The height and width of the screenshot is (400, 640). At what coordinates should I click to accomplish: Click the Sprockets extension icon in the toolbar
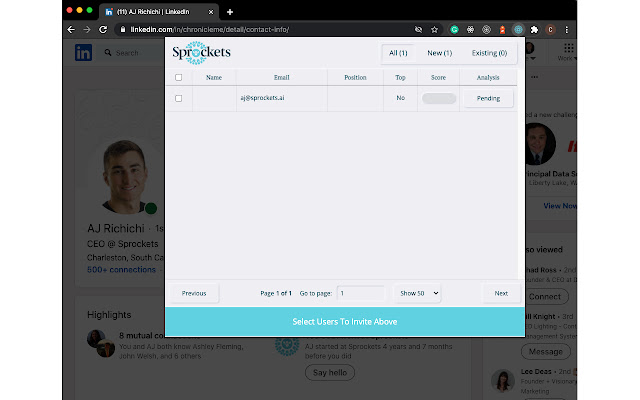(518, 29)
